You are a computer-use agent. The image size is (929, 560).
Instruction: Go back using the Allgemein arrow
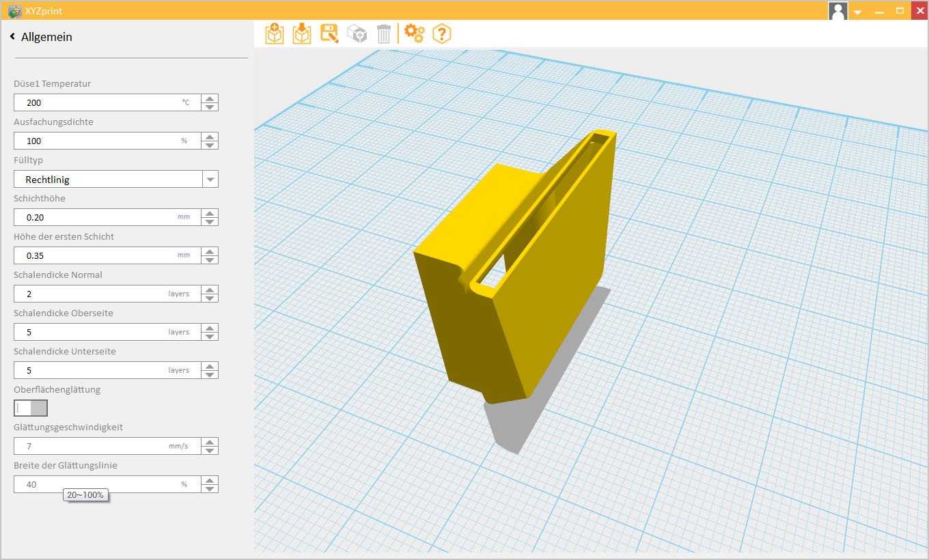coord(12,37)
